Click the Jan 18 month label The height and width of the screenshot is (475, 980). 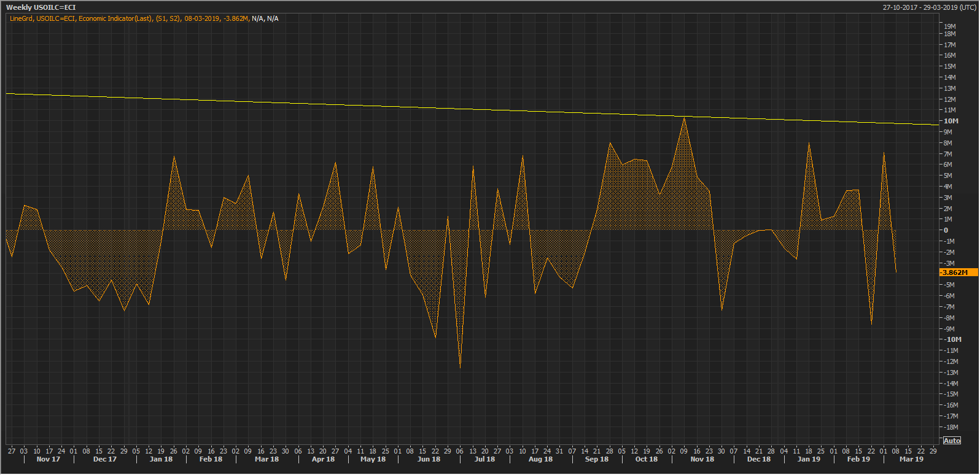tap(161, 459)
